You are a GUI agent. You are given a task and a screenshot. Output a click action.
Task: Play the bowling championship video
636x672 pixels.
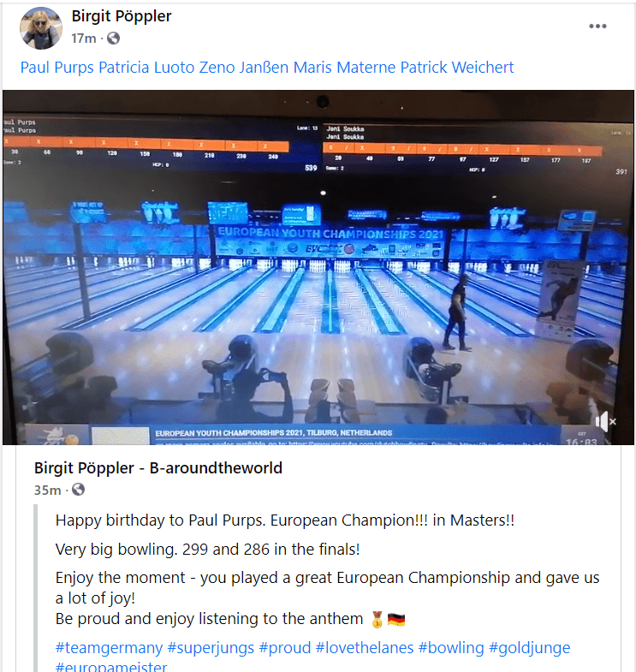(x=318, y=267)
